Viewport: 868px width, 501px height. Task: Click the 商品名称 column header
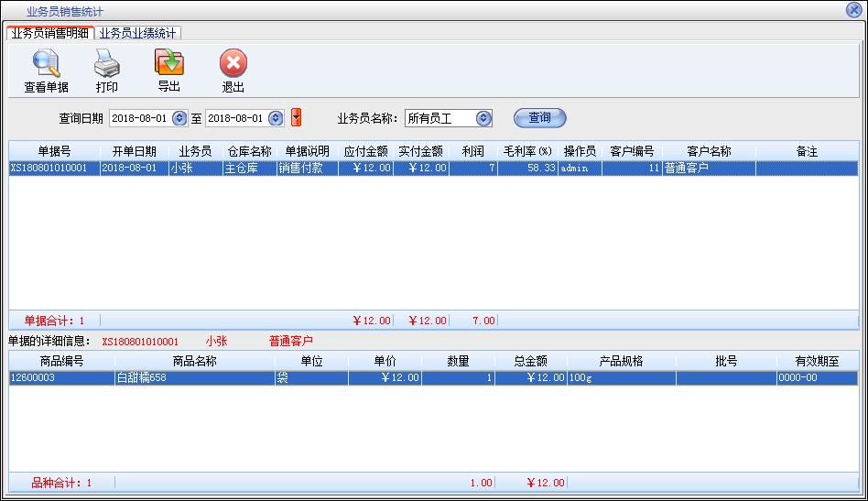click(194, 361)
